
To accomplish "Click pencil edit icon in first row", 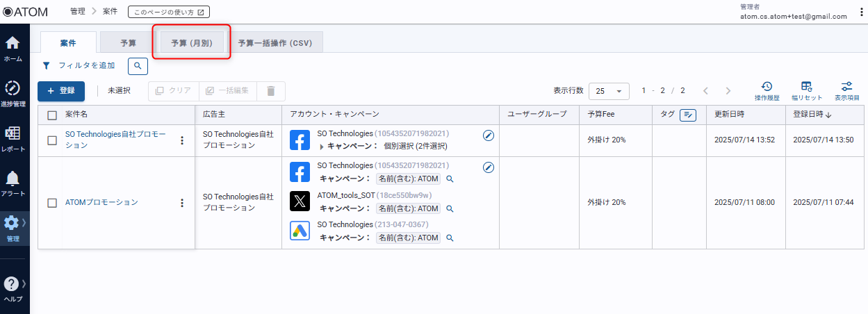I will 489,136.
